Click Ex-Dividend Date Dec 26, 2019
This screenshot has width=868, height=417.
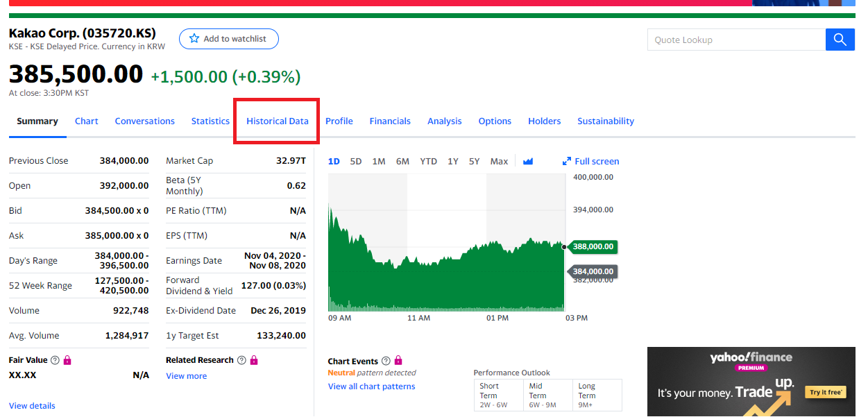[x=278, y=310]
